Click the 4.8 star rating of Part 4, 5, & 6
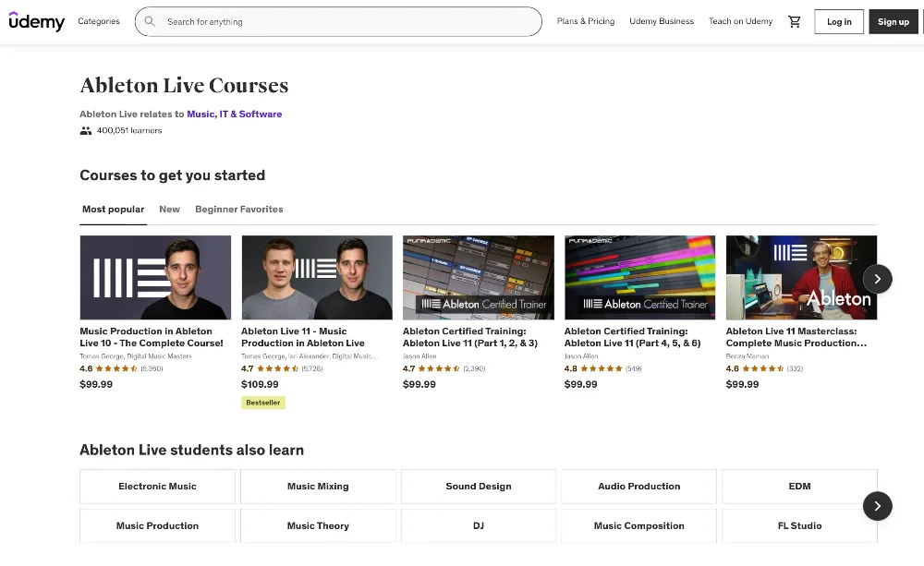Image resolution: width=924 pixels, height=566 pixels. 602,368
